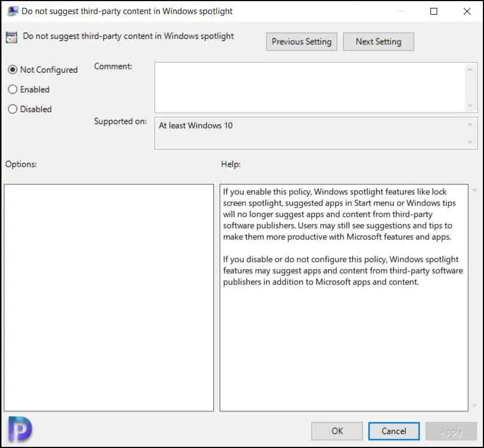
Task: Maximize the policy dialog window
Action: (x=434, y=11)
